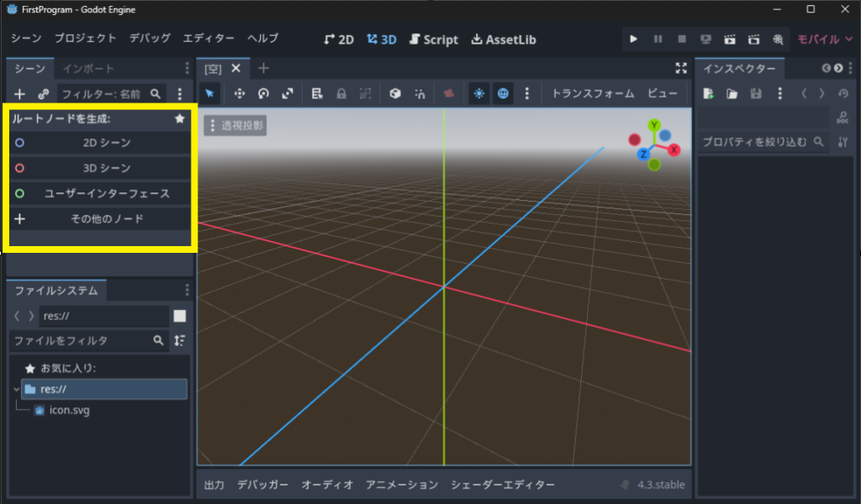Create a new resource in inspector
This screenshot has height=504, width=861.
(x=708, y=94)
